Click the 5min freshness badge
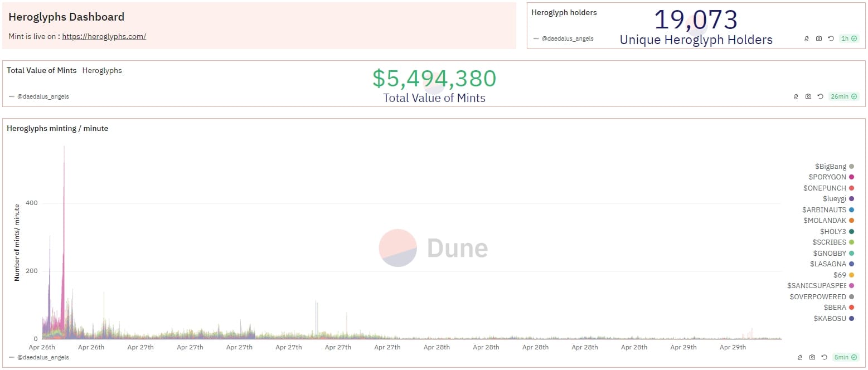 [x=843, y=357]
